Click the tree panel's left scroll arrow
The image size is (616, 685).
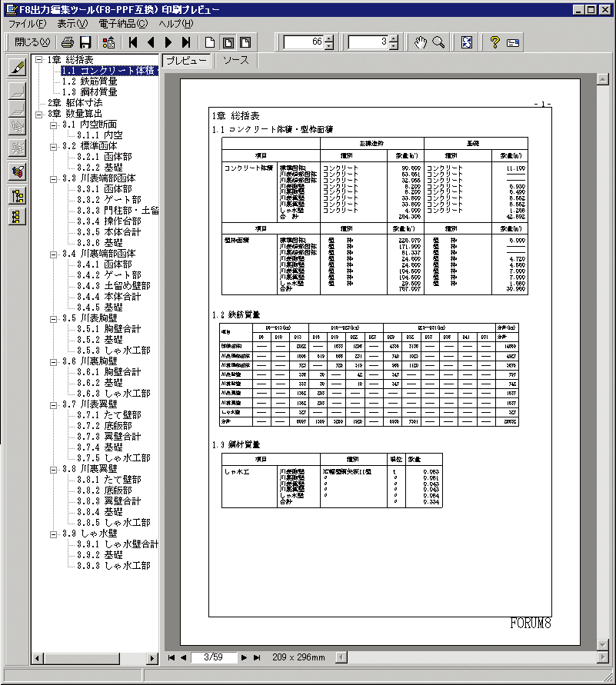(x=38, y=658)
